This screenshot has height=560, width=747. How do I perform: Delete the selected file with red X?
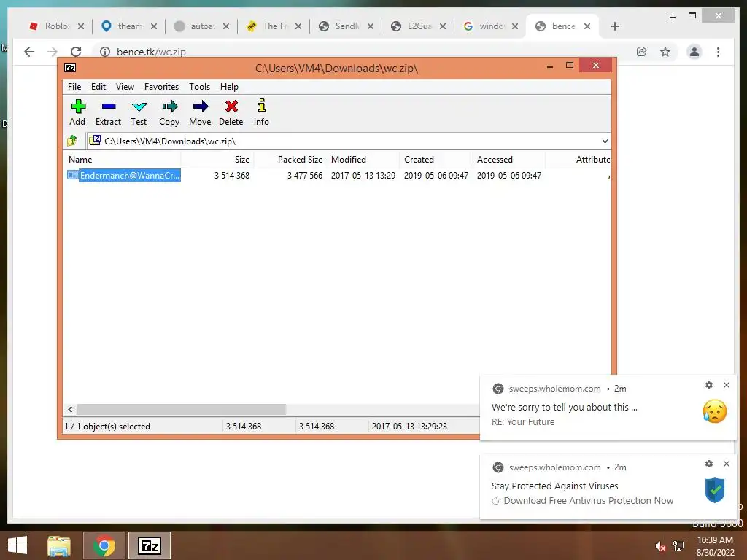pyautogui.click(x=231, y=112)
